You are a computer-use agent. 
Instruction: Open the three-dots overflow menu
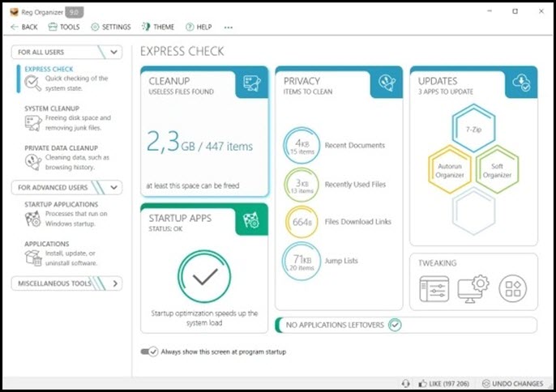(x=229, y=28)
